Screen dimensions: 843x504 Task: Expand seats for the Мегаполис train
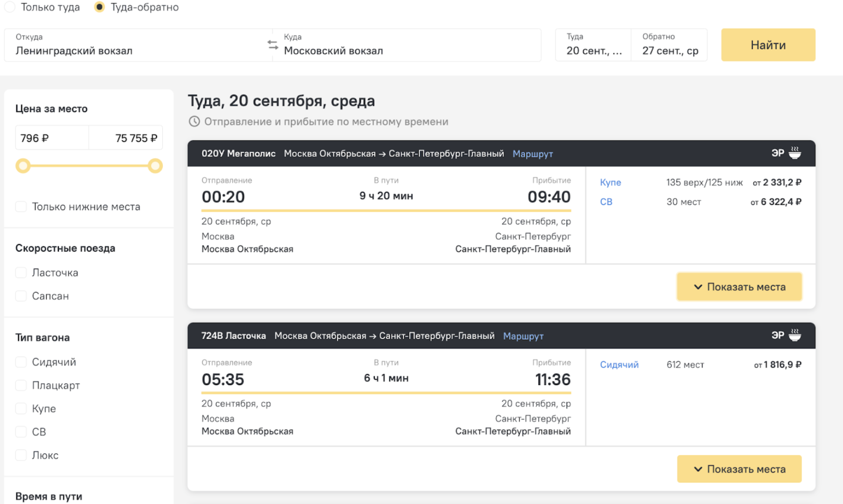(x=739, y=287)
